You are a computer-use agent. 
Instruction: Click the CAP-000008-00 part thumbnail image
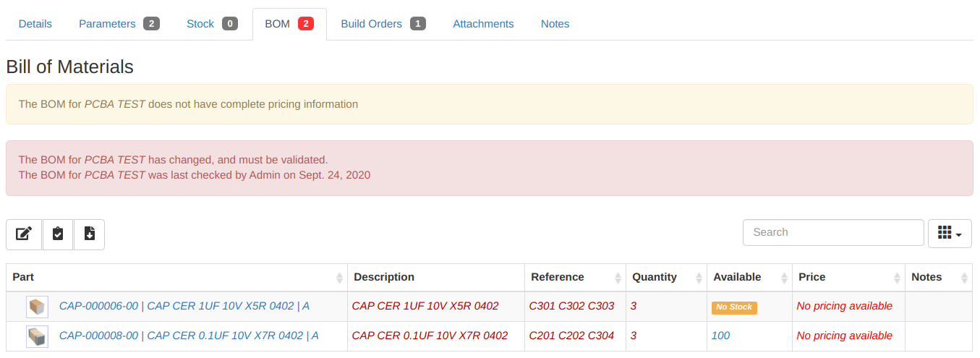37,336
